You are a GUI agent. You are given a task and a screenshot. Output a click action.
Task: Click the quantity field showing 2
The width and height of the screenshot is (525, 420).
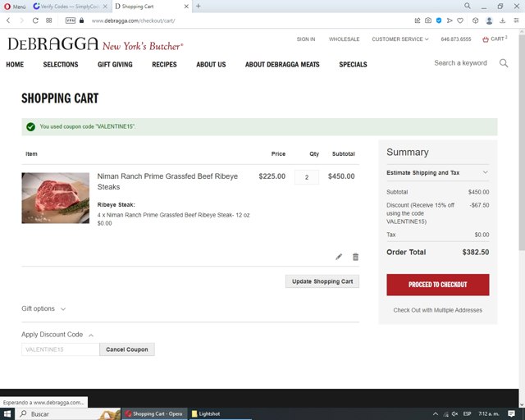(x=306, y=177)
